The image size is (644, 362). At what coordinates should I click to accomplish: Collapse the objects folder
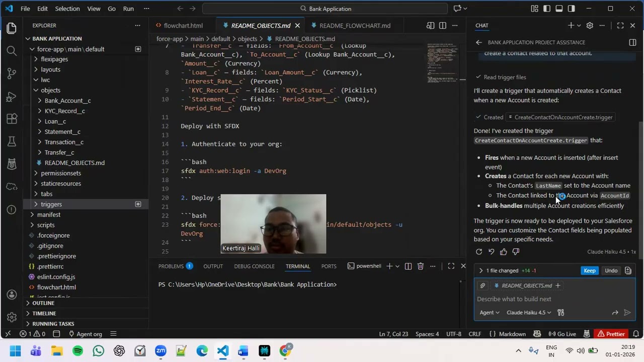pyautogui.click(x=50, y=90)
